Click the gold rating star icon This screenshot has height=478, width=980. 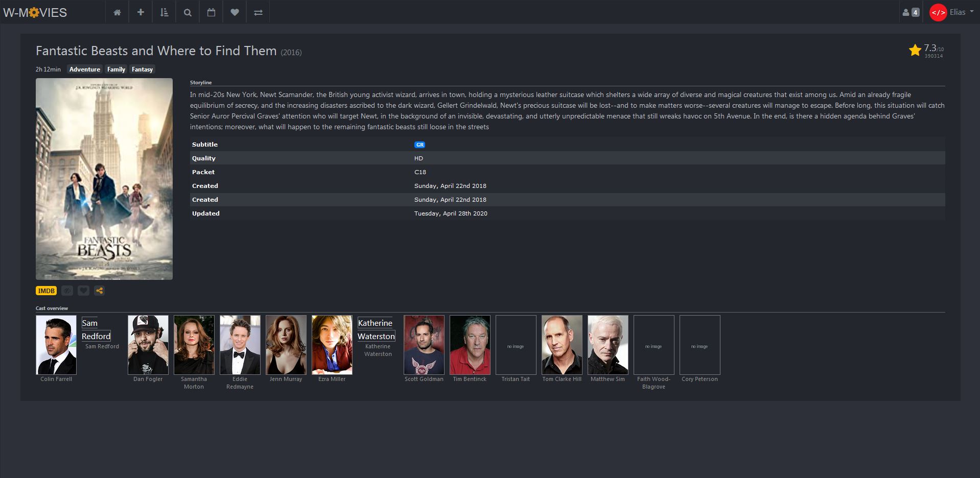[x=915, y=50]
